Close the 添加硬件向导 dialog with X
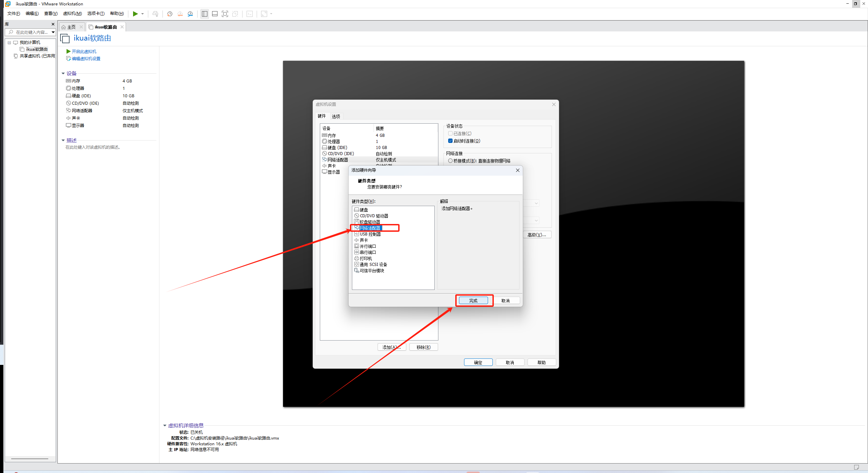This screenshot has width=868, height=473. click(517, 170)
